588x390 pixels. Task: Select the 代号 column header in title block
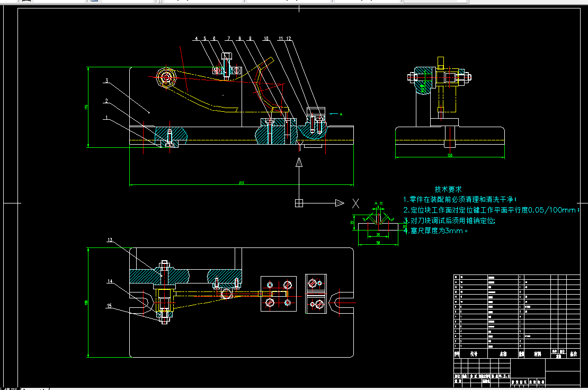(x=474, y=354)
